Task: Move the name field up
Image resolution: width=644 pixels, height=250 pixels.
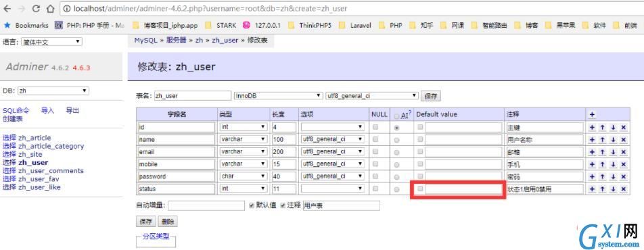Action: (603, 140)
